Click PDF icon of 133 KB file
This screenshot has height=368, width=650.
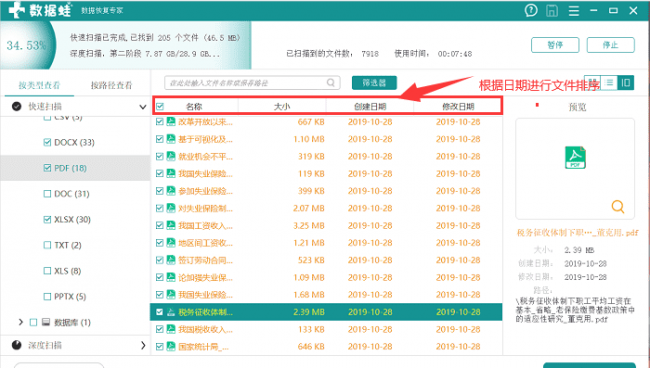tap(171, 329)
